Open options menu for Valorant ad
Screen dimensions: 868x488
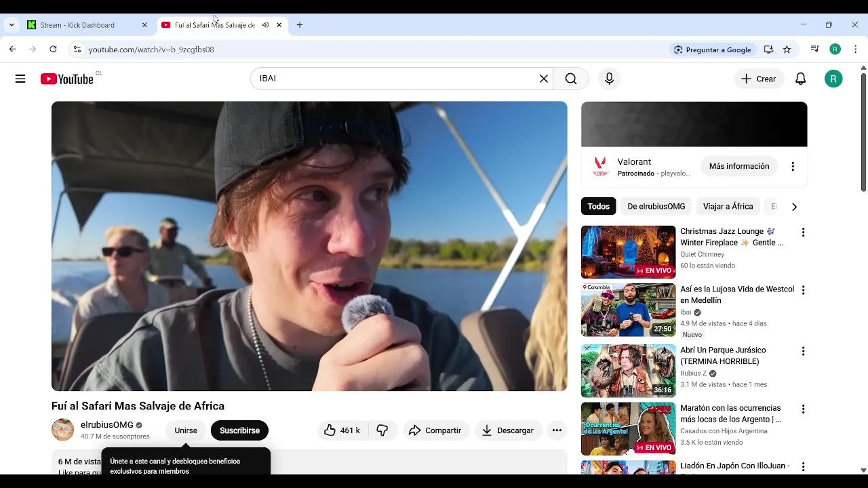coord(793,166)
